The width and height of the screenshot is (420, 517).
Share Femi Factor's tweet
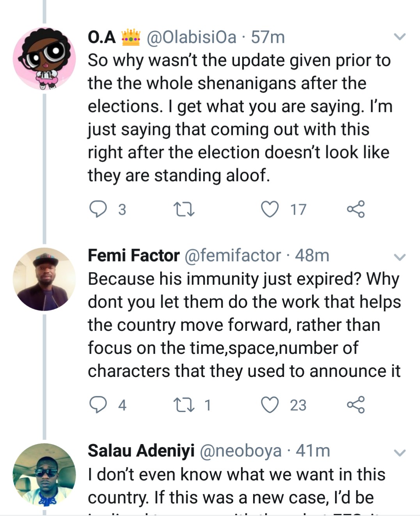pyautogui.click(x=356, y=405)
